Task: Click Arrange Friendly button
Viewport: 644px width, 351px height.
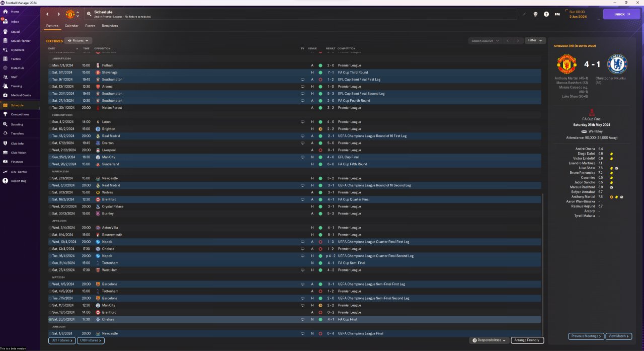Action: (527, 340)
